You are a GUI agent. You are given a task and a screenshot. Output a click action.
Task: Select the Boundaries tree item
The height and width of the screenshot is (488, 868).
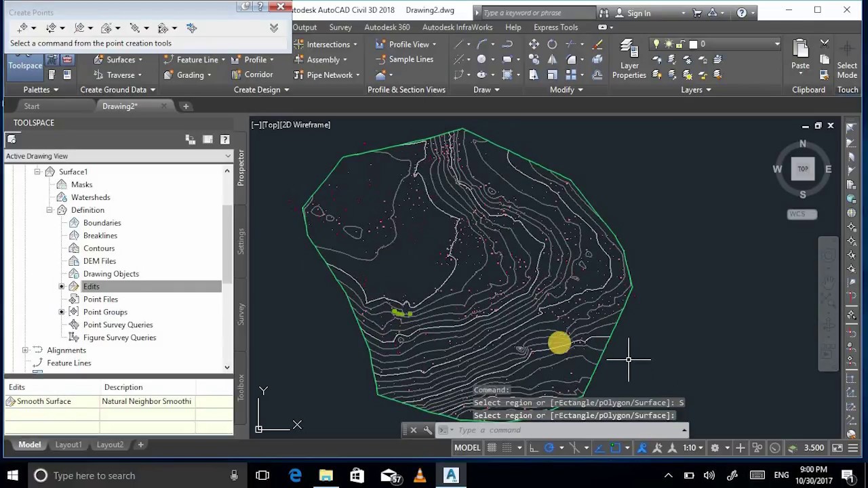pos(102,223)
